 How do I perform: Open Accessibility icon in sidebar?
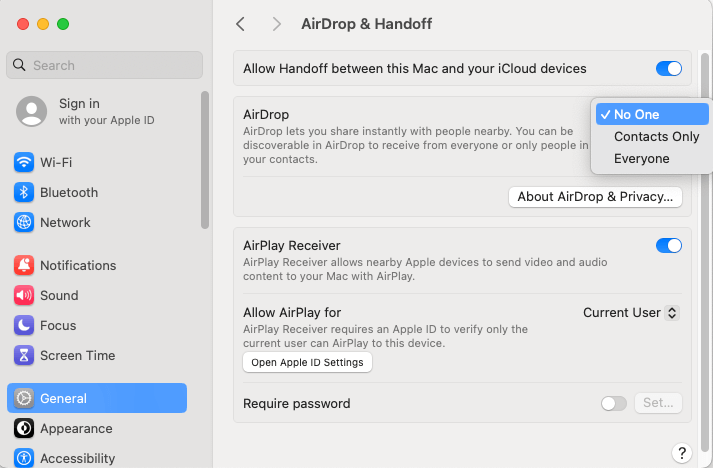[x=24, y=458]
